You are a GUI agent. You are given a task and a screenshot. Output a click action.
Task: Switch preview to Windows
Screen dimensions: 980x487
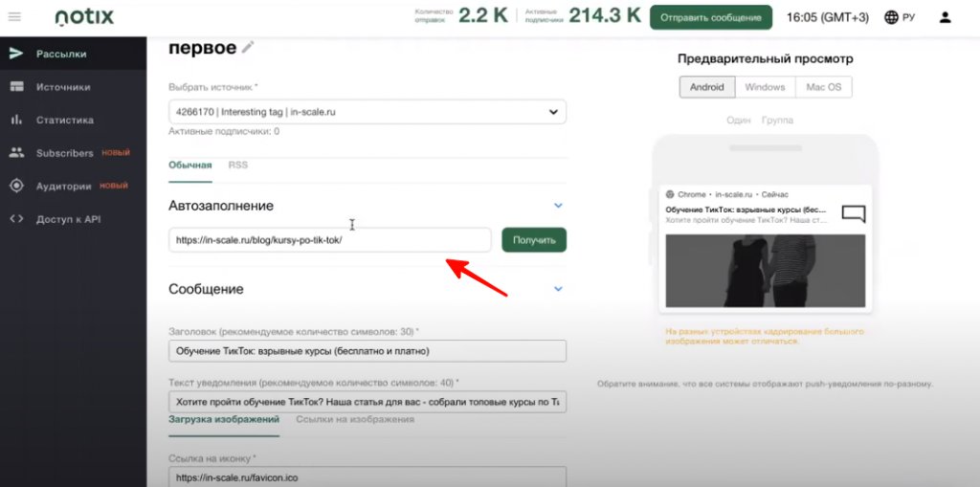tap(765, 87)
